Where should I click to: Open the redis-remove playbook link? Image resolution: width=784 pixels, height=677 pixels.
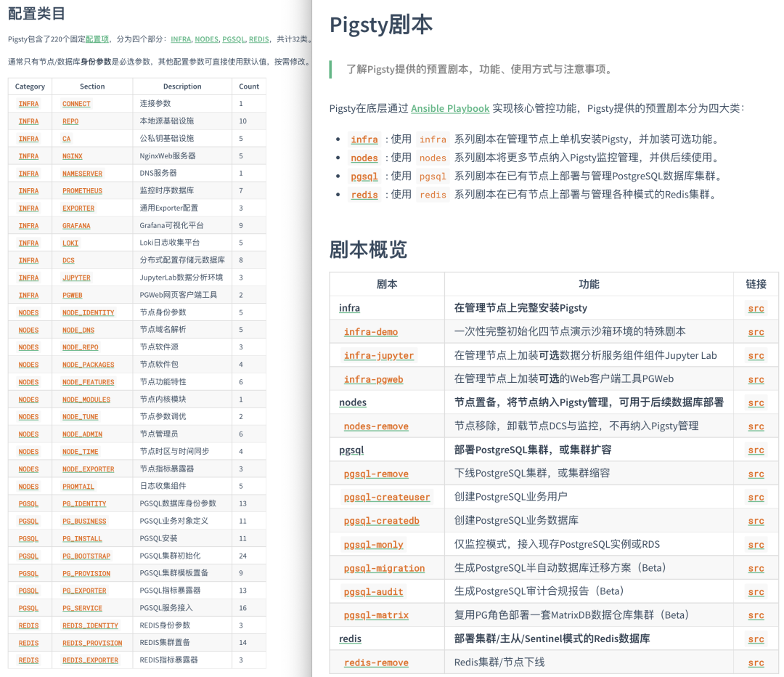point(376,662)
